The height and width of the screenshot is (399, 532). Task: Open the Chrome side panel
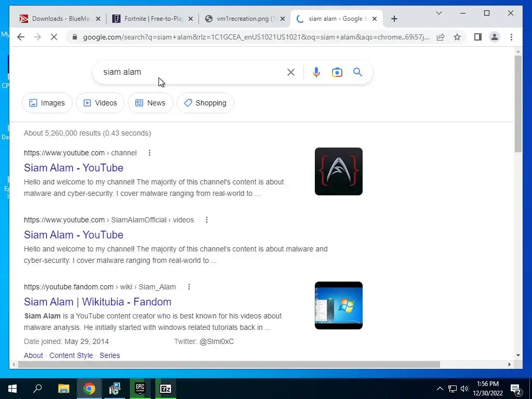click(478, 37)
